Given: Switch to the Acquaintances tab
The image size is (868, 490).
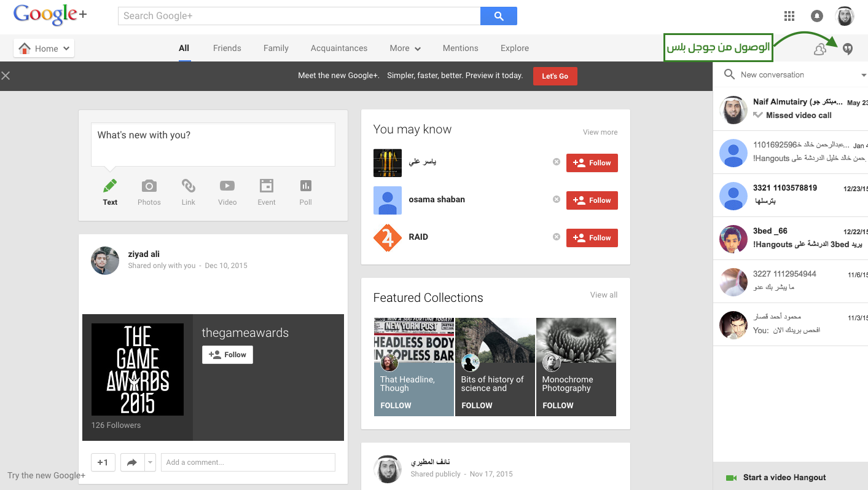Looking at the screenshot, I should coord(339,48).
